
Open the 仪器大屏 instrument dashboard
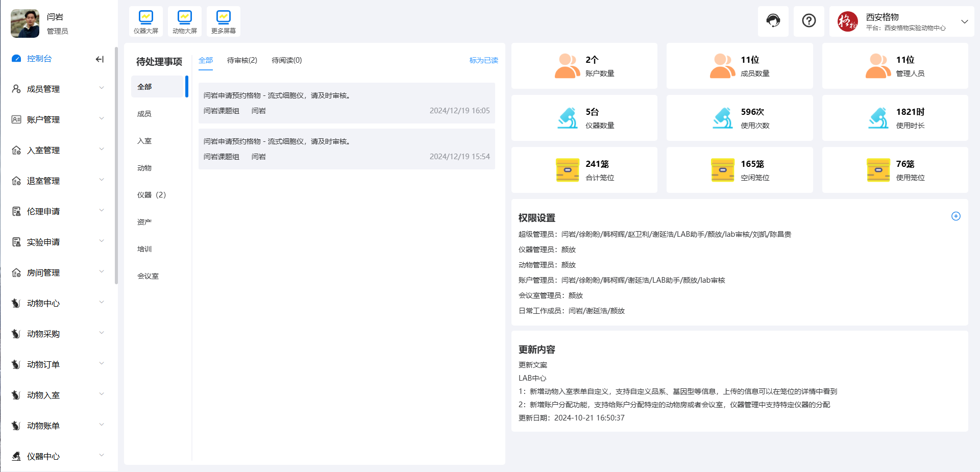click(x=145, y=21)
